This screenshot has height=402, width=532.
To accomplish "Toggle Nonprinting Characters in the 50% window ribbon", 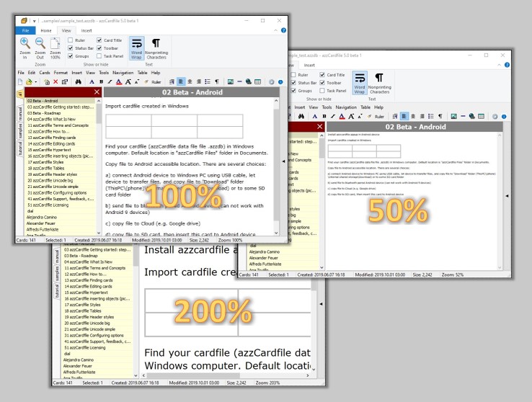I will coord(379,83).
